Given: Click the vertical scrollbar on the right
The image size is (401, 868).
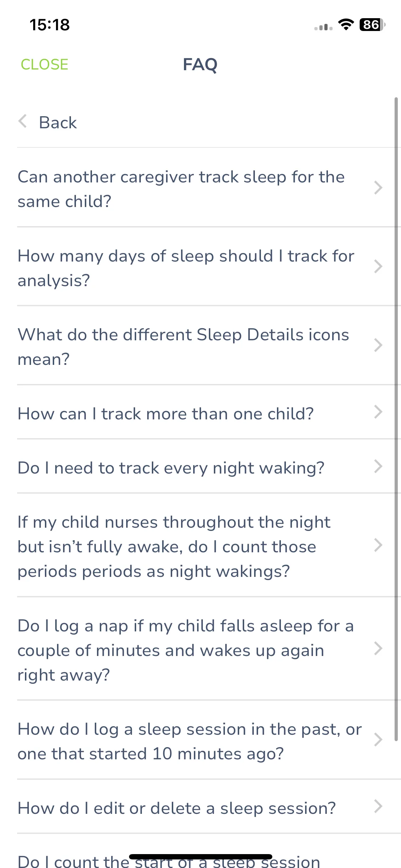Looking at the screenshot, I should tap(396, 419).
